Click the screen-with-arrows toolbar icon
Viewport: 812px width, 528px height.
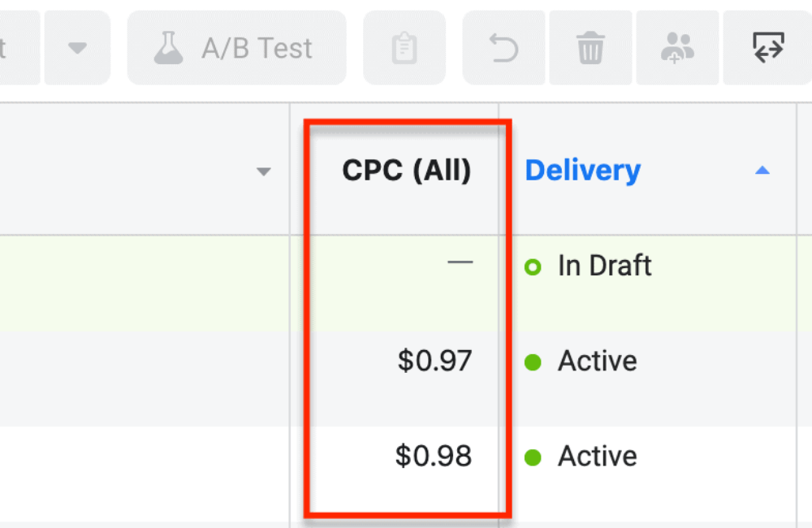(x=767, y=48)
